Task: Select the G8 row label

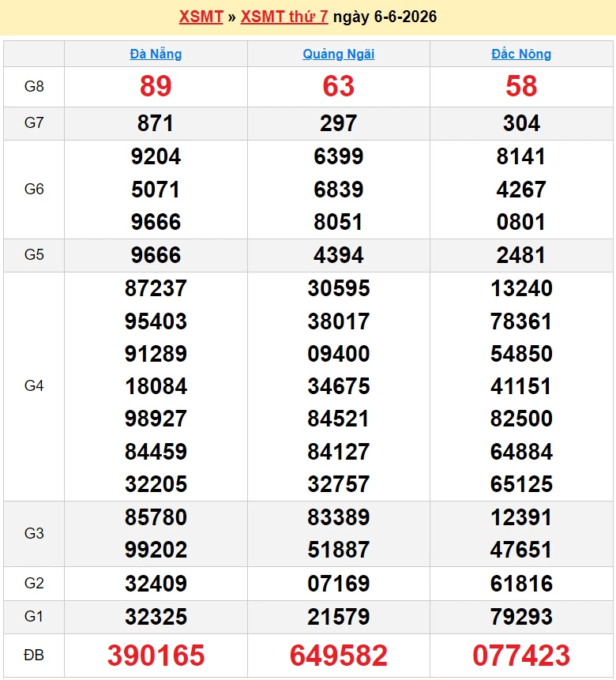Action: [x=34, y=86]
